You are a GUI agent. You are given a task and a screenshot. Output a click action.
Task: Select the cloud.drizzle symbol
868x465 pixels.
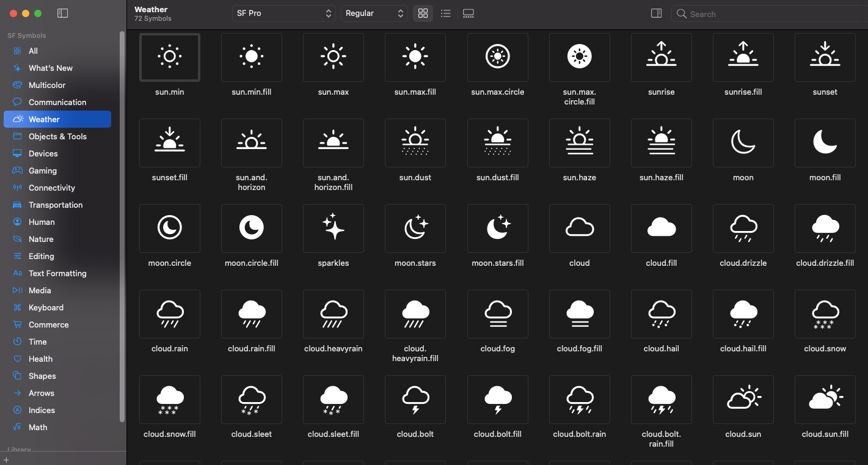click(743, 229)
